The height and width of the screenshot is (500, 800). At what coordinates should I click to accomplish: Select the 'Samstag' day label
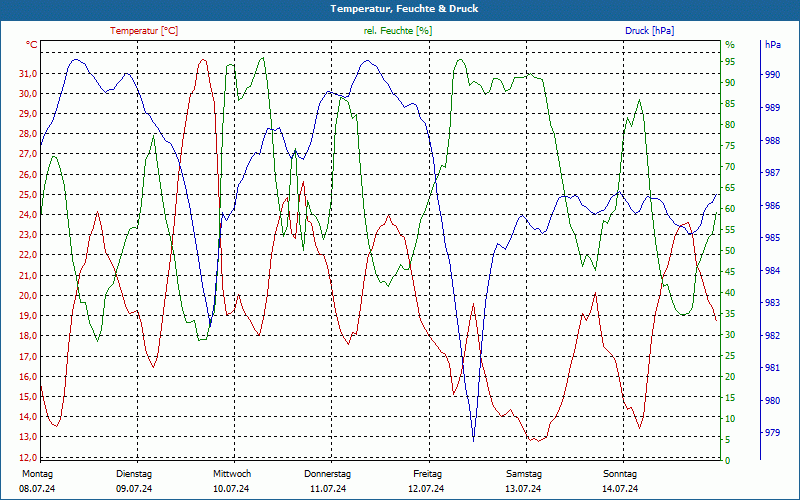coord(524,473)
